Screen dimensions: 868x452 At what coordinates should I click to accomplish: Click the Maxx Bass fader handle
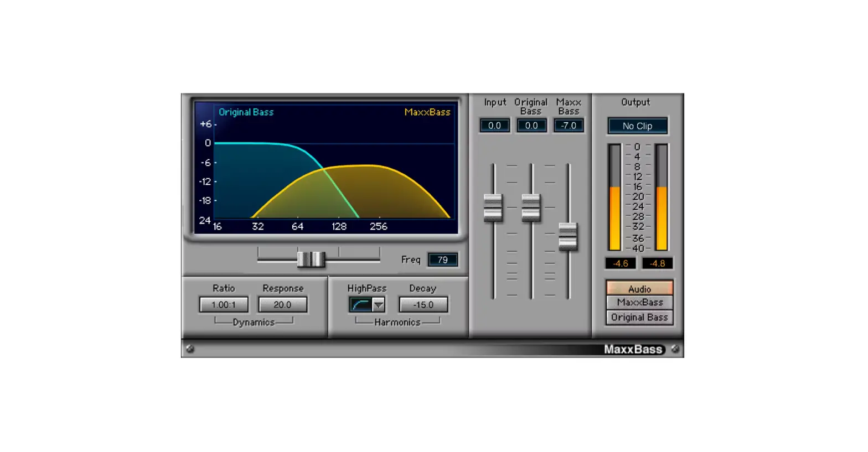[568, 236]
